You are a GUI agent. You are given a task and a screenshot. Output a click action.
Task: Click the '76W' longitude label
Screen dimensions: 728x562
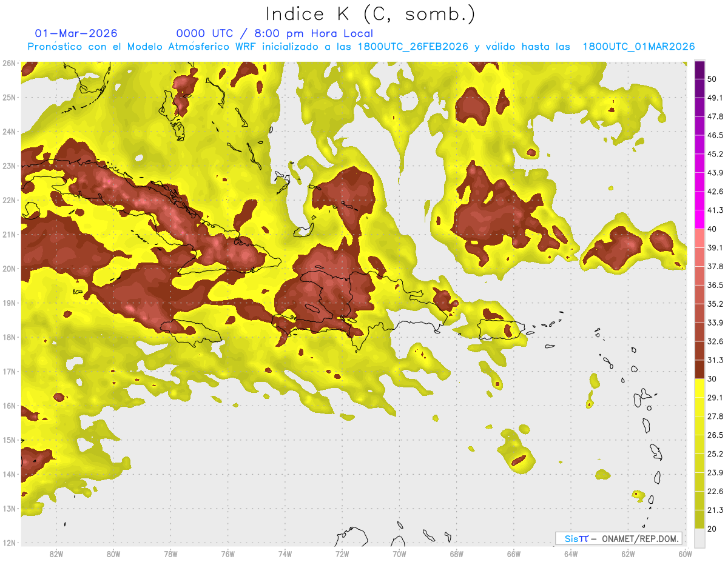[227, 554]
